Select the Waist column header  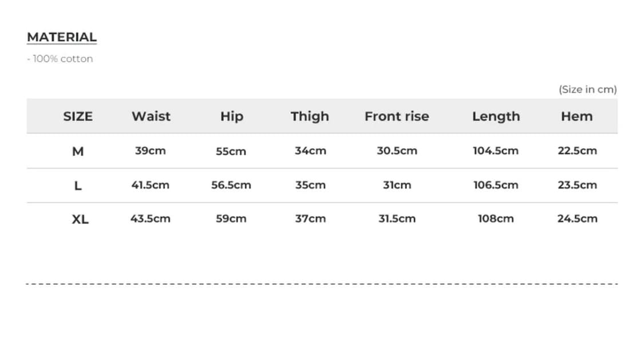[151, 117]
